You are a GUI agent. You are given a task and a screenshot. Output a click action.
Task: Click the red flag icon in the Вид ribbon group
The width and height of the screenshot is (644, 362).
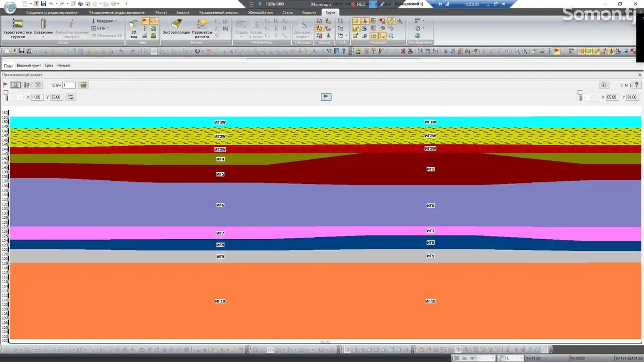coord(145,21)
